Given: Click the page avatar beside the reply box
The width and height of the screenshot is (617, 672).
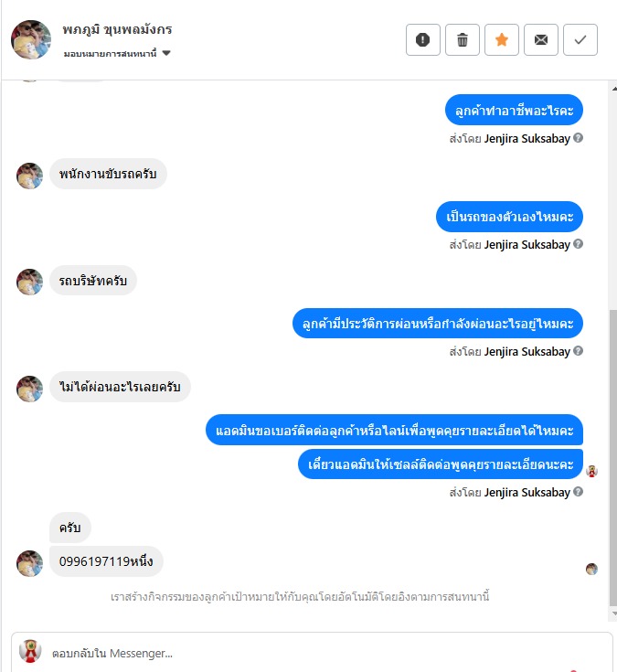Looking at the screenshot, I should click(x=30, y=651).
